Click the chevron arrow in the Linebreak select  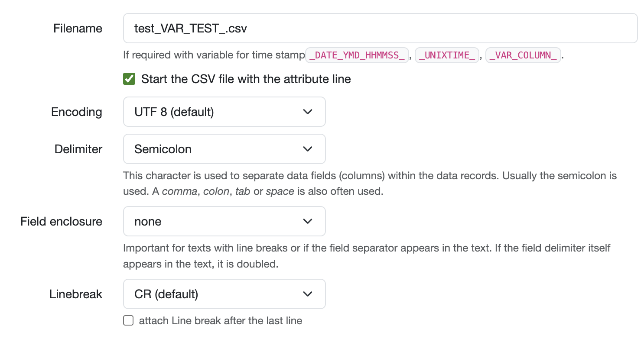[x=308, y=294]
